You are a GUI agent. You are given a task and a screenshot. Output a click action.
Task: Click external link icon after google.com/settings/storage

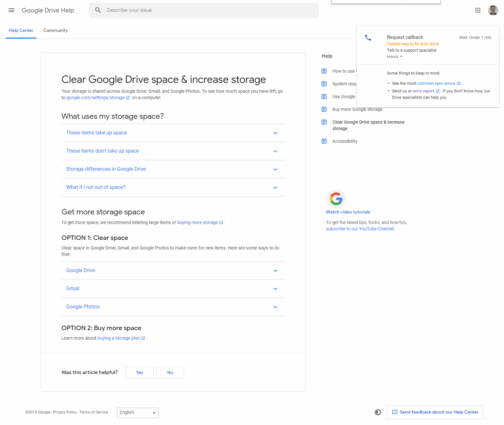(x=128, y=98)
